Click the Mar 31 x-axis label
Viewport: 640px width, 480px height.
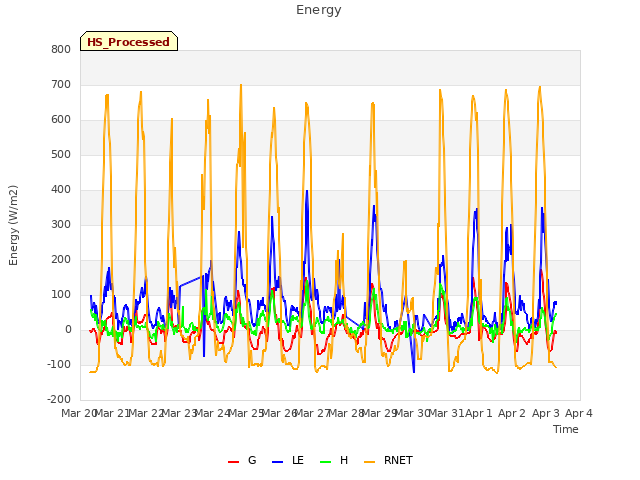coord(446,413)
